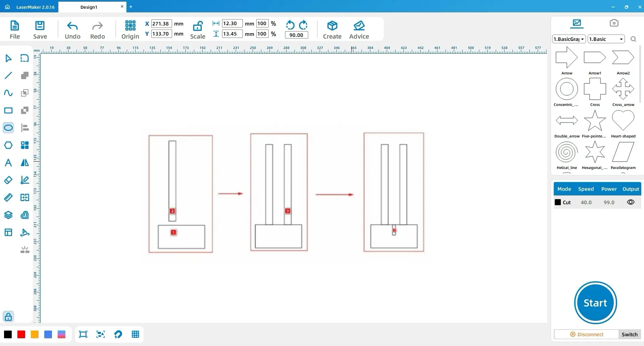
Task: Select the Design1 tab
Action: pyautogui.click(x=89, y=7)
